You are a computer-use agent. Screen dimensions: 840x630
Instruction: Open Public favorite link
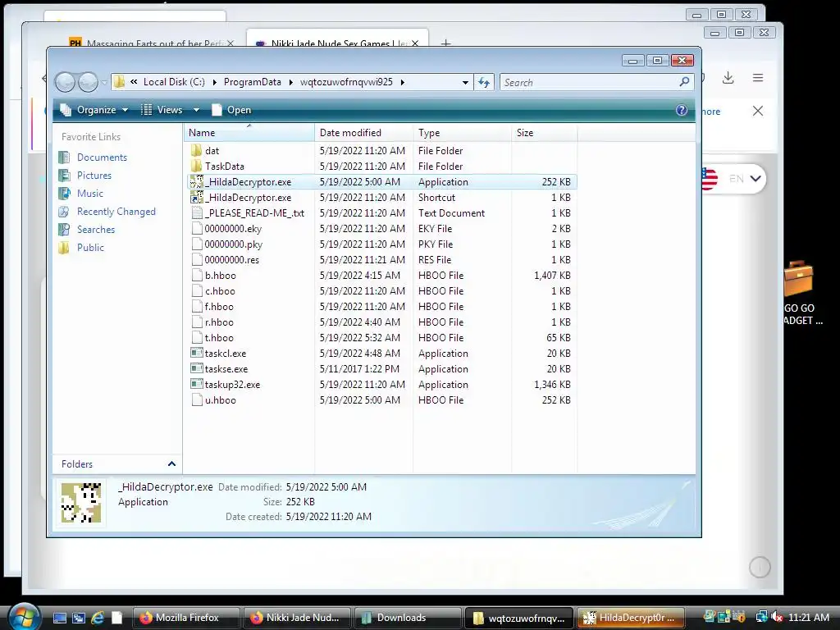(x=90, y=248)
